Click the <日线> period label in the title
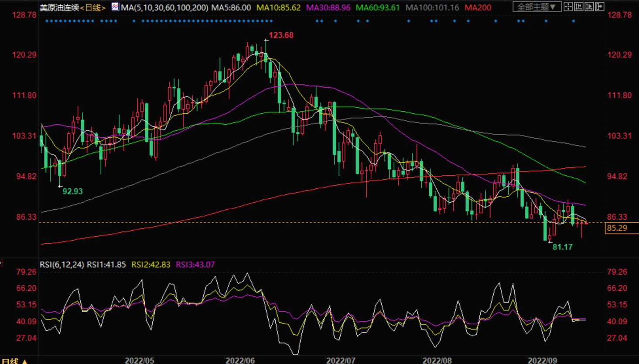This screenshot has height=364, width=639. click(x=93, y=8)
